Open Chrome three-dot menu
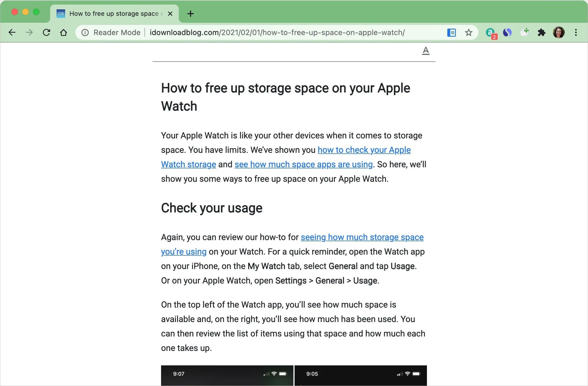The width and height of the screenshot is (588, 386). (576, 32)
